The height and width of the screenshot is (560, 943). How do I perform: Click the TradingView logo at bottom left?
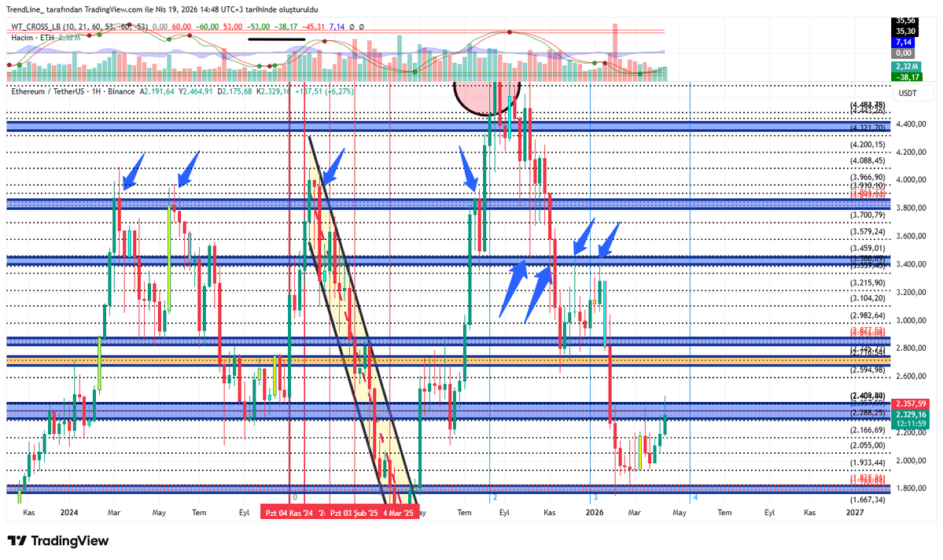coord(57,541)
